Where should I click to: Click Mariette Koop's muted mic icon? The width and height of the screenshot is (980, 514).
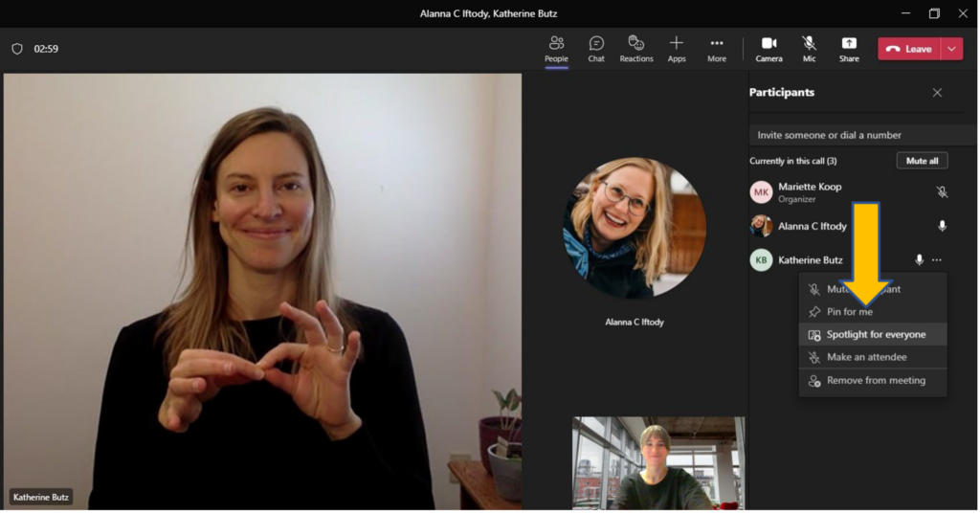coord(942,192)
